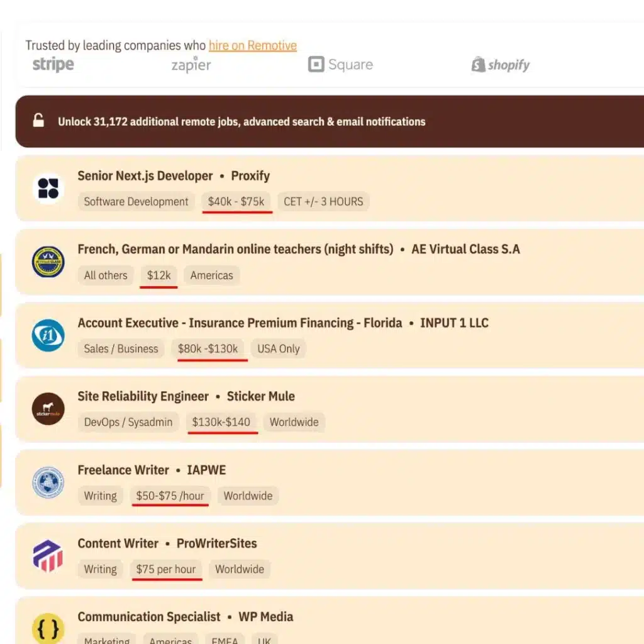The image size is (644, 644).
Task: Click the IAPWE company name
Action: click(206, 470)
